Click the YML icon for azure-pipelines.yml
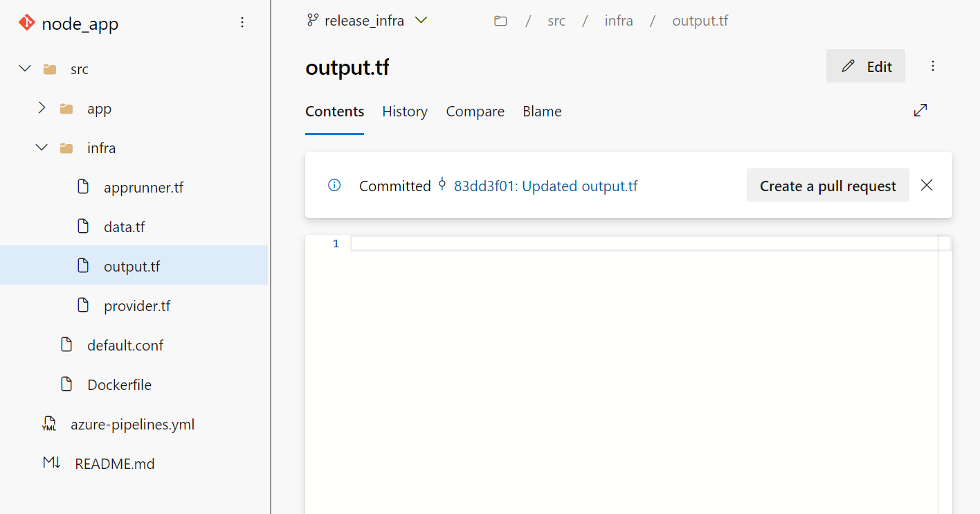The image size is (980, 514). (49, 424)
